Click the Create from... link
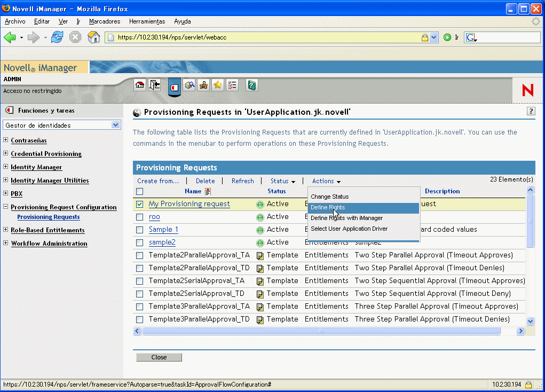This screenshot has height=392, width=545. click(x=158, y=181)
